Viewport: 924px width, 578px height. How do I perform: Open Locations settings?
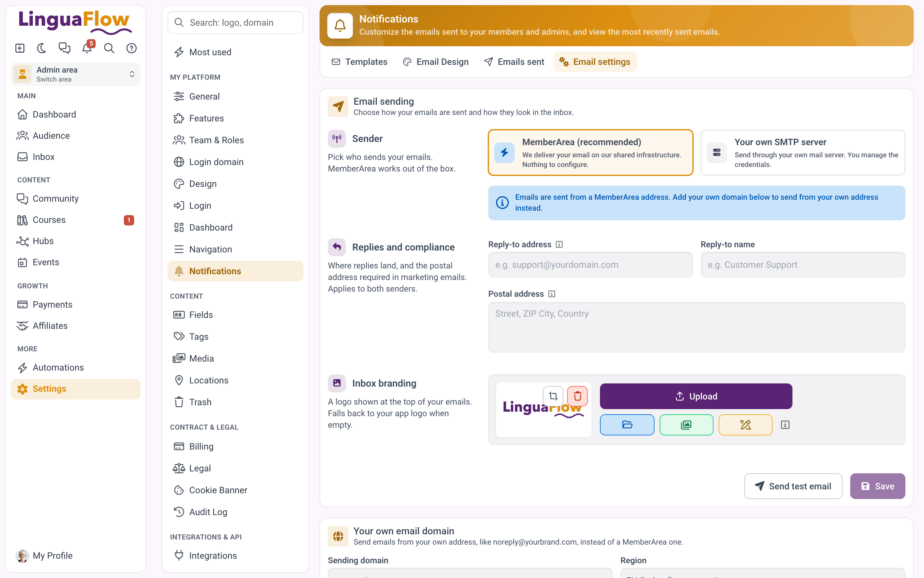(235, 381)
